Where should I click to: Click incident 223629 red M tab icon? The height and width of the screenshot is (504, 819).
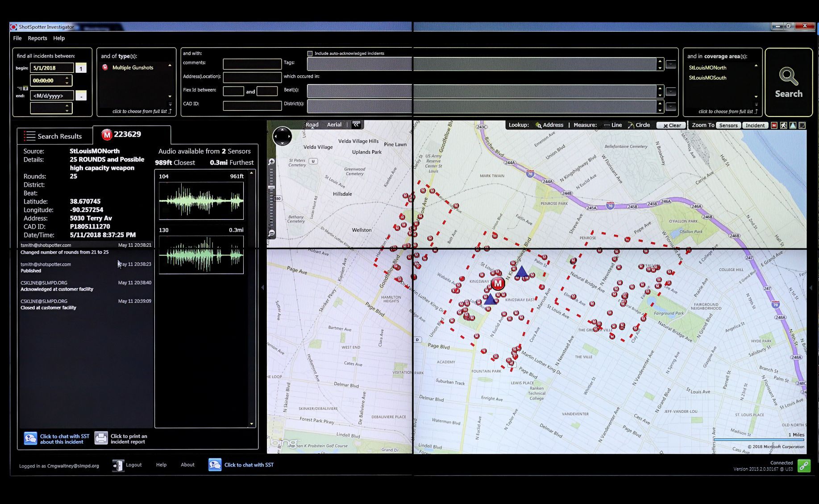[x=107, y=134]
